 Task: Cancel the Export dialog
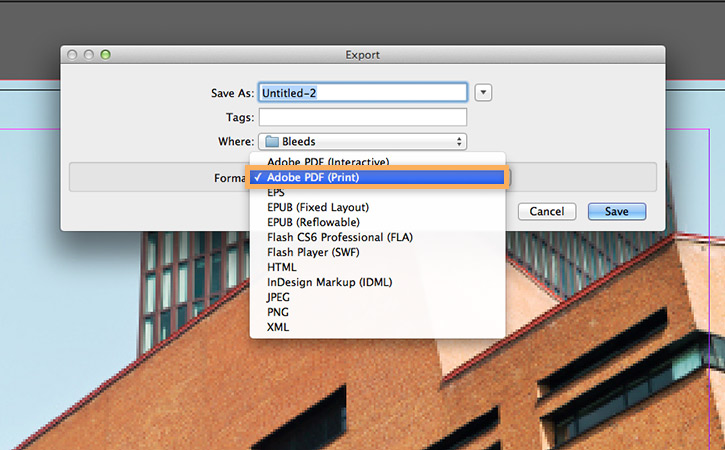[x=547, y=211]
